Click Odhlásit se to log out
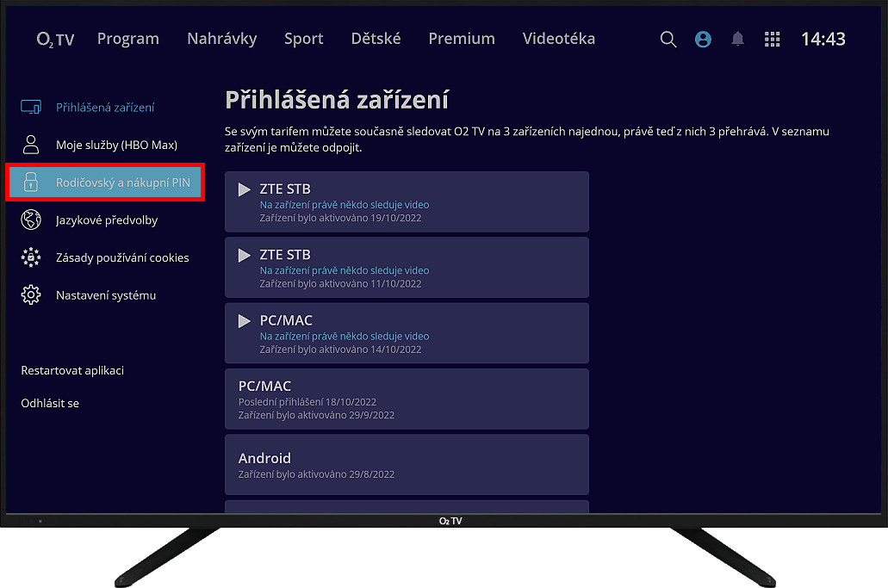The image size is (888, 588). 50,404
